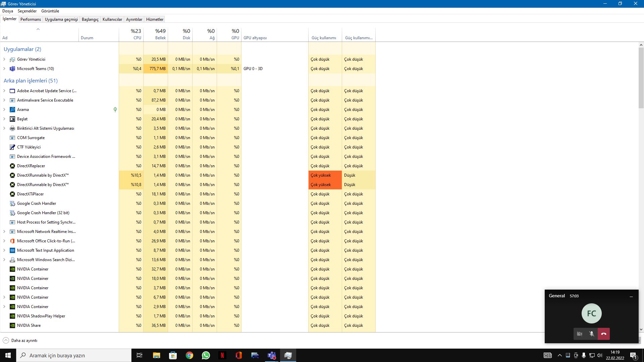Open the Hizmetler tab
This screenshot has height=362, width=644.
(x=155, y=19)
